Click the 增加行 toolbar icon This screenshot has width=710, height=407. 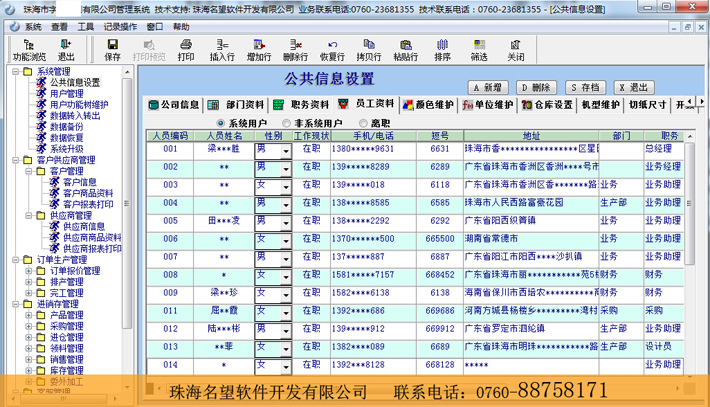coord(259,50)
